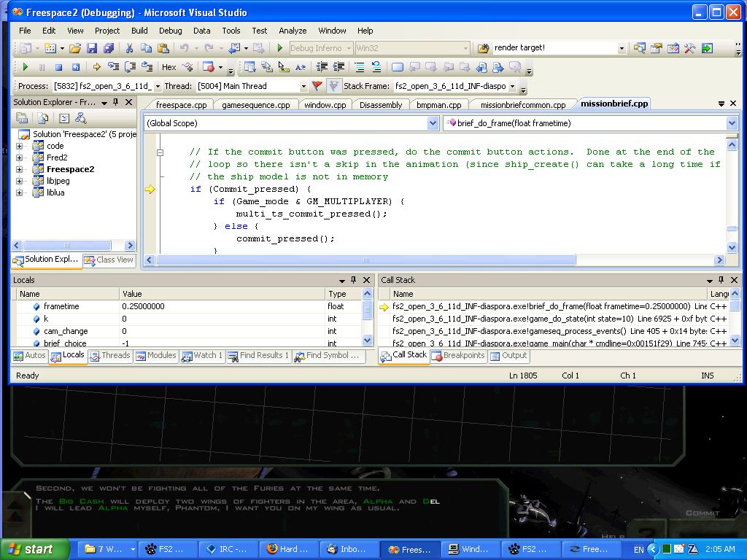Open the Global Scope dropdown
Viewport: 747px width, 560px height.
point(433,123)
